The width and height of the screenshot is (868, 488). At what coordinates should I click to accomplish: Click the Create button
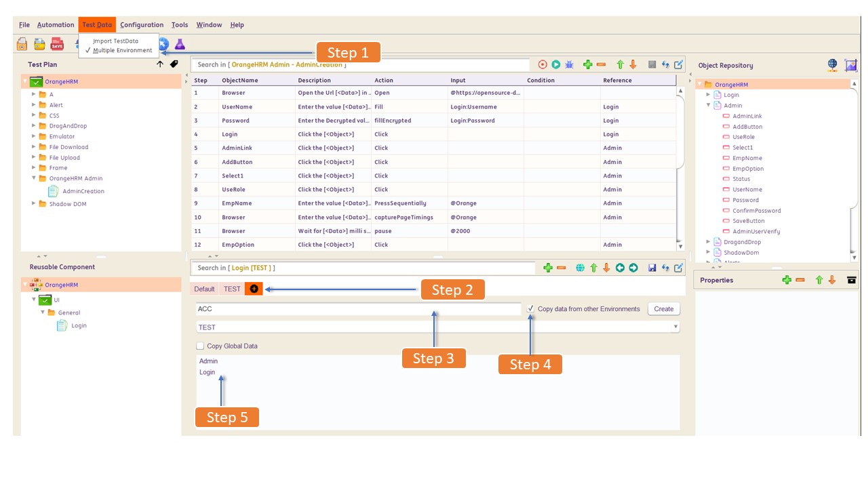point(664,308)
